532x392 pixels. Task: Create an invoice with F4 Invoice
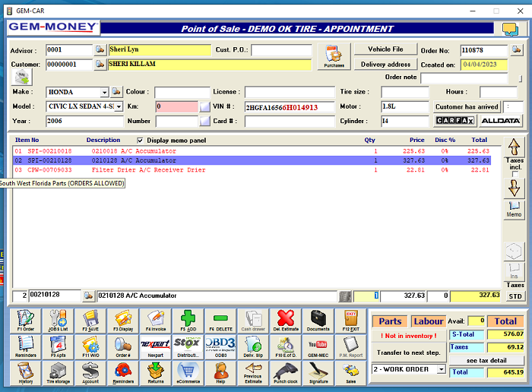pos(155,321)
